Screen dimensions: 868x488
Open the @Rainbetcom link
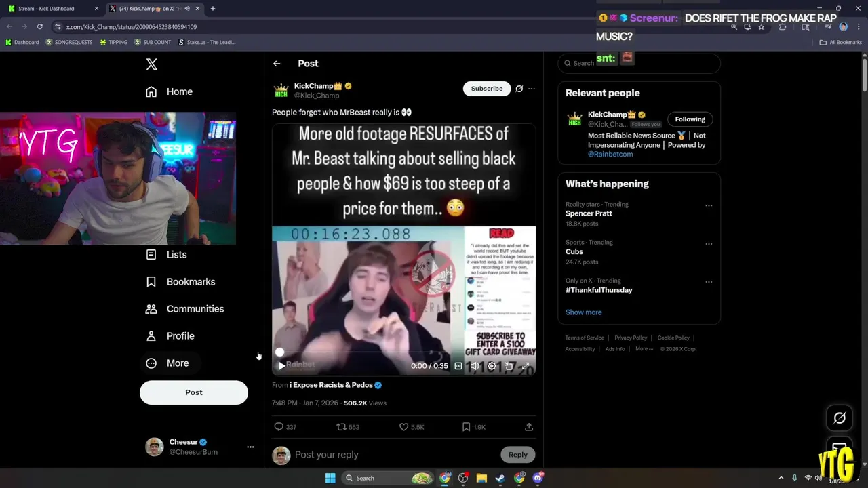pos(610,155)
